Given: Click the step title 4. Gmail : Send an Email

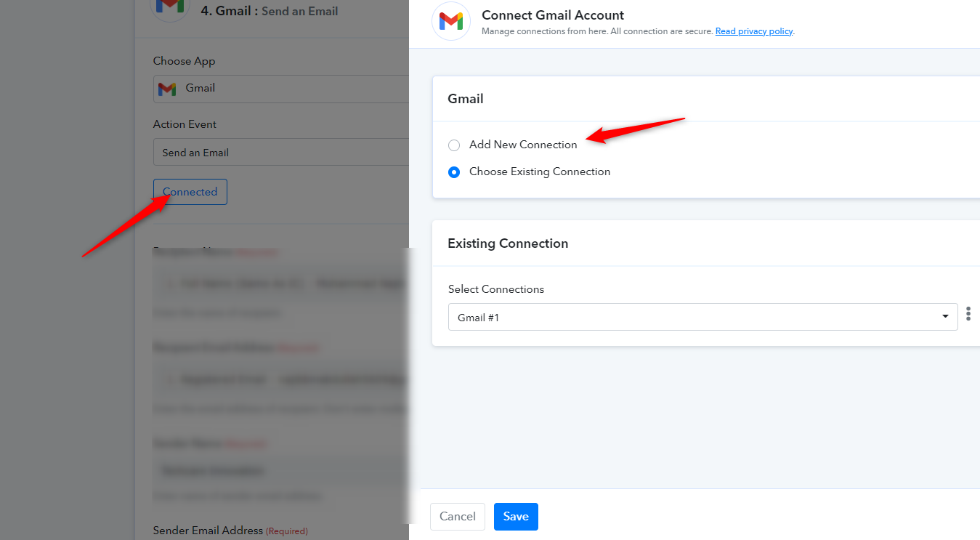Looking at the screenshot, I should (x=270, y=11).
